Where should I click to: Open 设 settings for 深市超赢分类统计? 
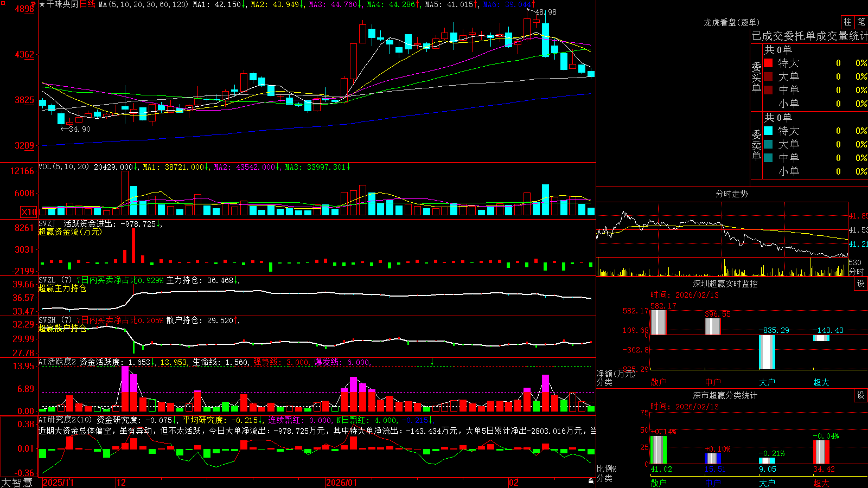tap(861, 395)
